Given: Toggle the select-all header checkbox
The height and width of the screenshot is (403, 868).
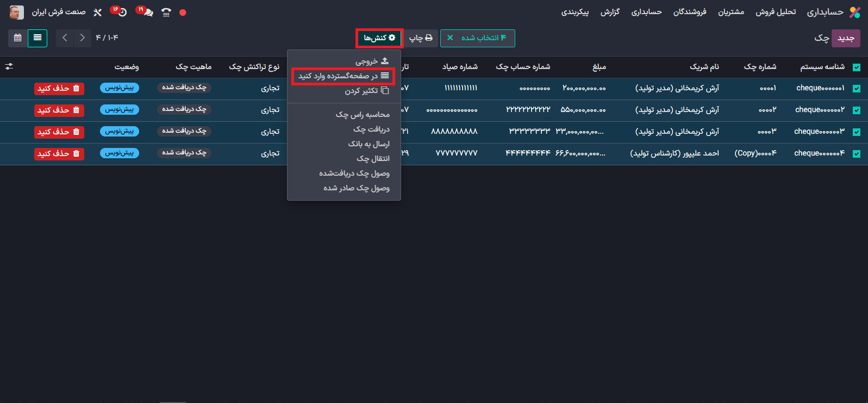Looking at the screenshot, I should click(x=857, y=67).
